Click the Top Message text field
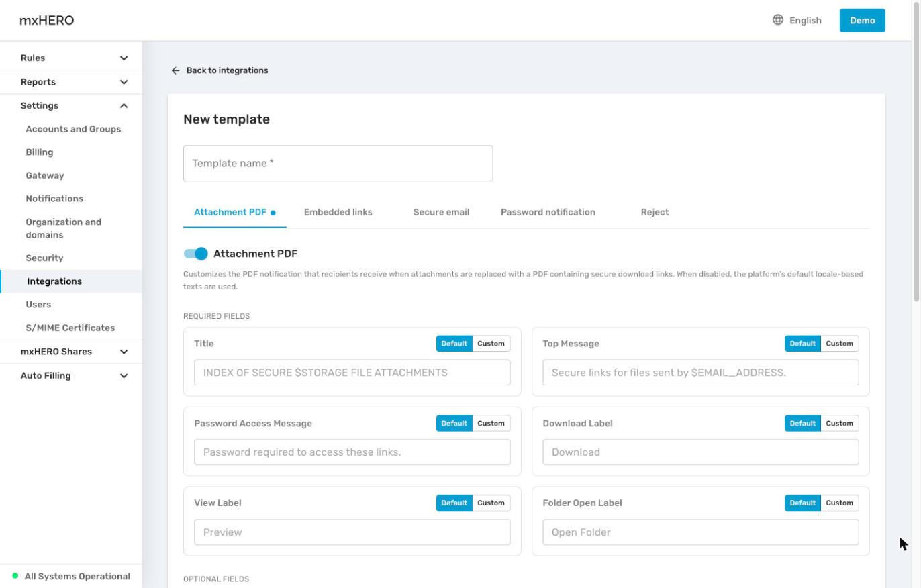This screenshot has height=588, width=921. tap(700, 373)
